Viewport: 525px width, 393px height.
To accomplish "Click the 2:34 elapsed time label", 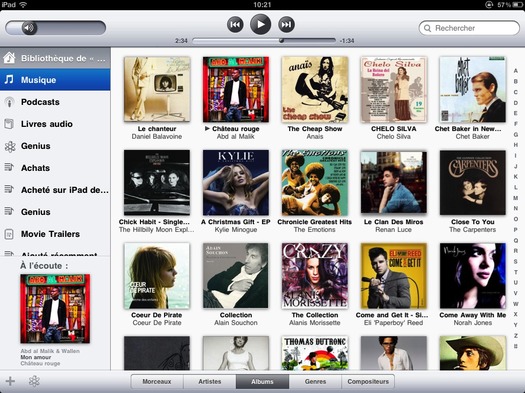I will tap(181, 41).
